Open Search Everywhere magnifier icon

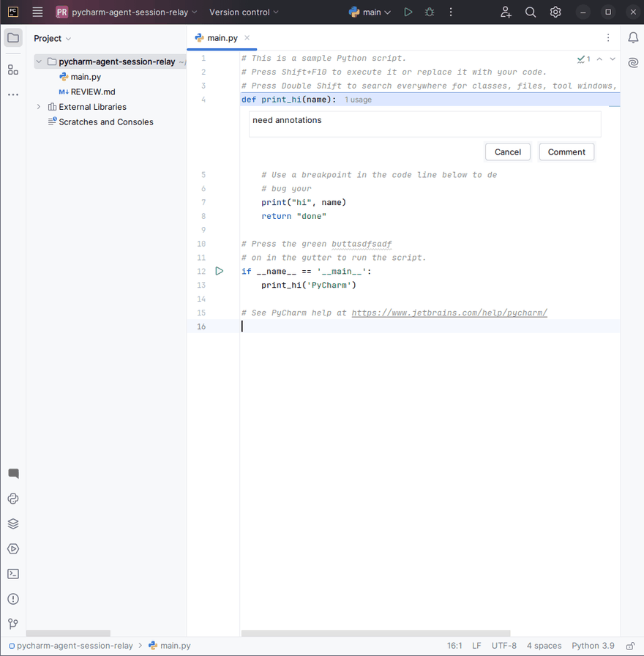click(x=531, y=12)
